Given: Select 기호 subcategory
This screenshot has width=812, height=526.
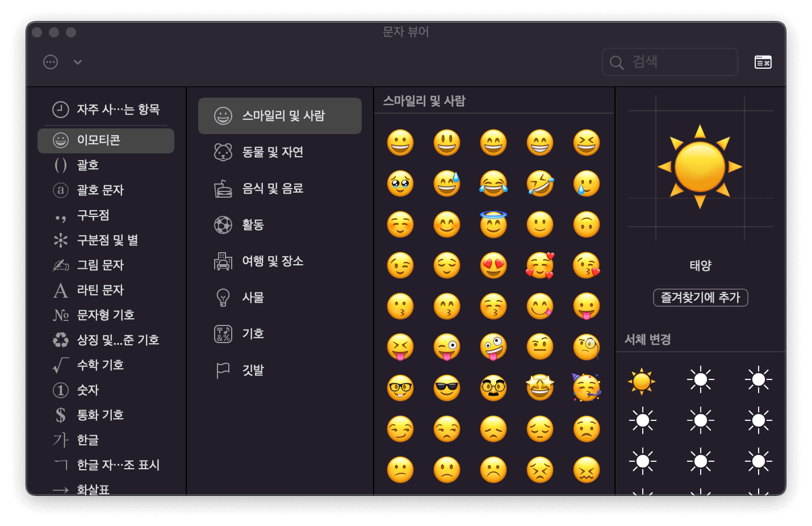Looking at the screenshot, I should (x=280, y=334).
